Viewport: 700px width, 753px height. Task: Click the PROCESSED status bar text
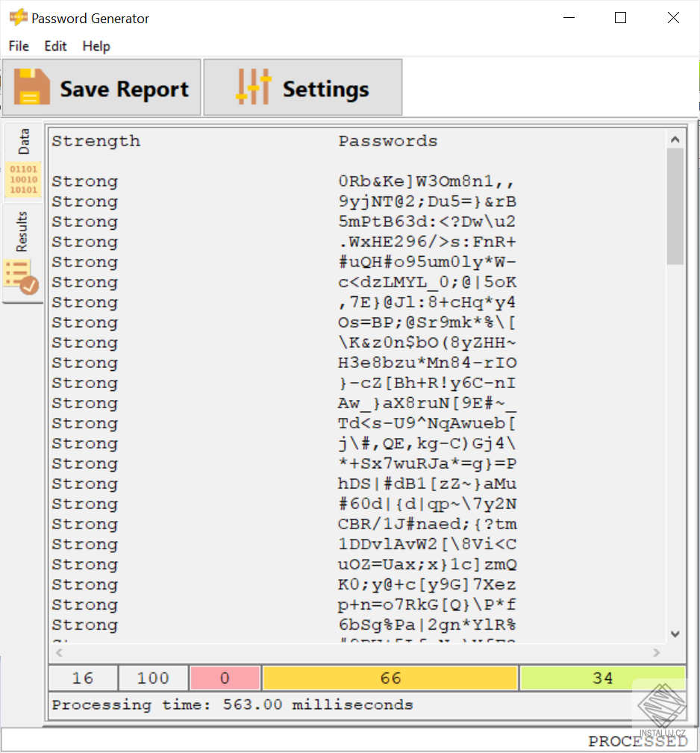point(638,742)
